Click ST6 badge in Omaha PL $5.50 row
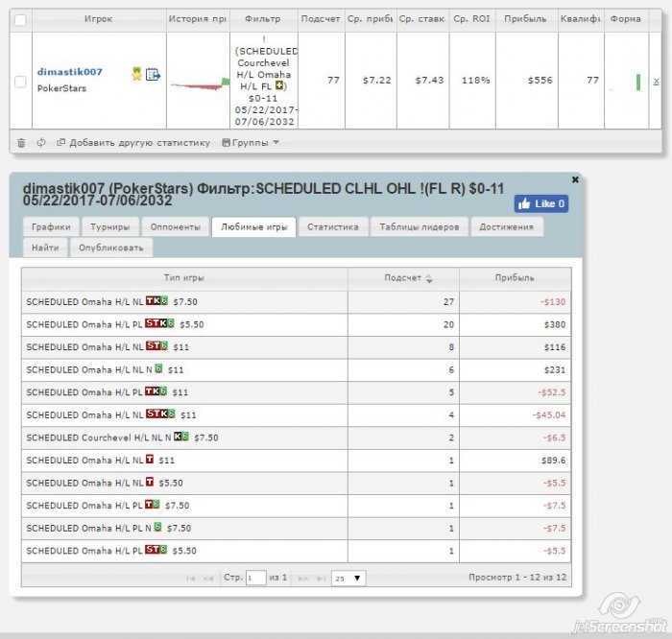This screenshot has width=672, height=639. pyautogui.click(x=156, y=550)
